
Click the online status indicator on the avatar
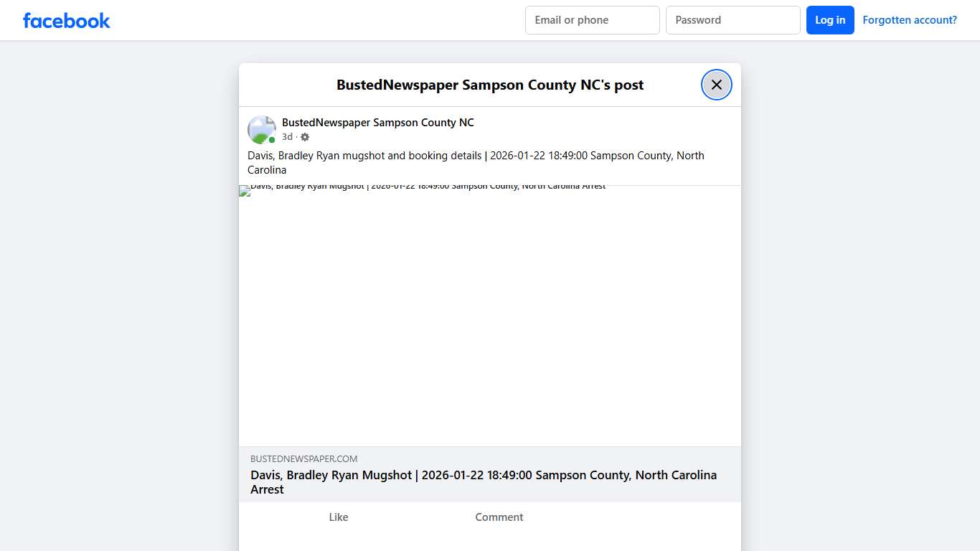tap(271, 138)
